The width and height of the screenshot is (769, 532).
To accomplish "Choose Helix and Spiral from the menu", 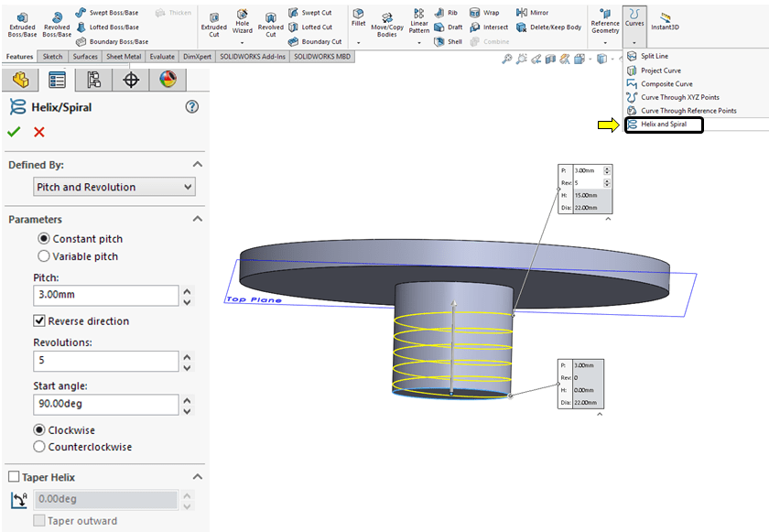I will (x=664, y=125).
